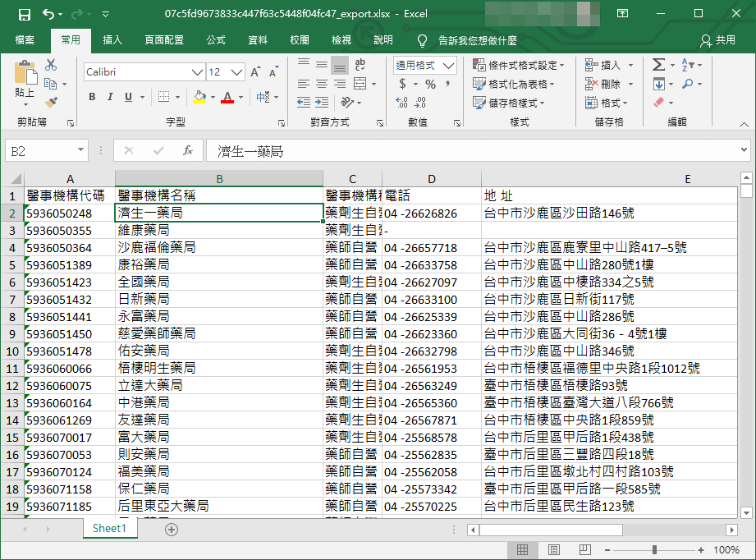Click the Save icon in title bar
Viewport: 756px width, 560px height.
(24, 14)
